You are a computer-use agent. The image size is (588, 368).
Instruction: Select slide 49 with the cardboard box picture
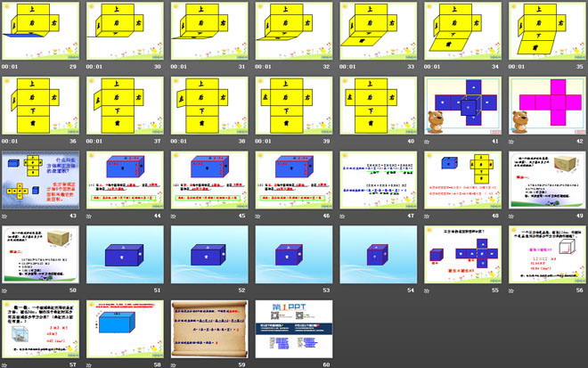pyautogui.click(x=545, y=179)
